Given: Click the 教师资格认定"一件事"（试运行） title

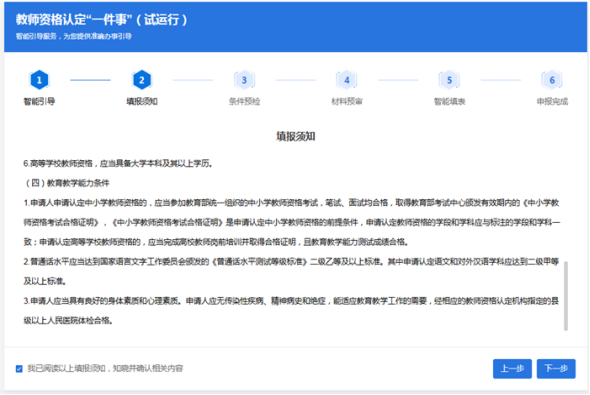Looking at the screenshot, I should [x=102, y=20].
